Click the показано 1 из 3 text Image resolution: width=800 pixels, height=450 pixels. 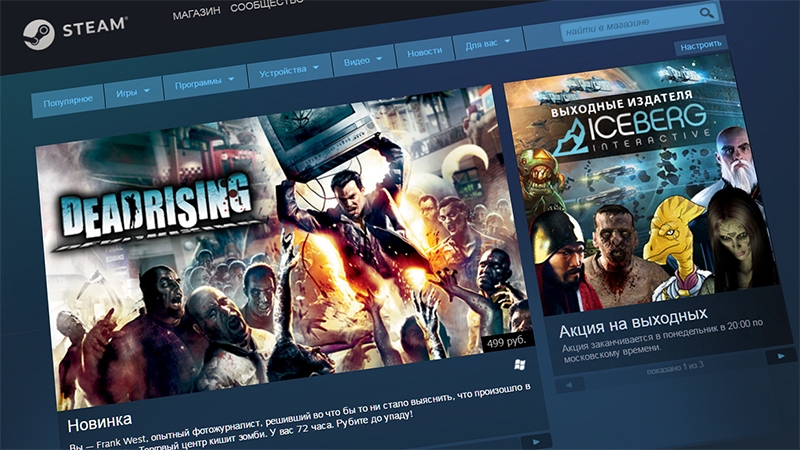point(675,367)
